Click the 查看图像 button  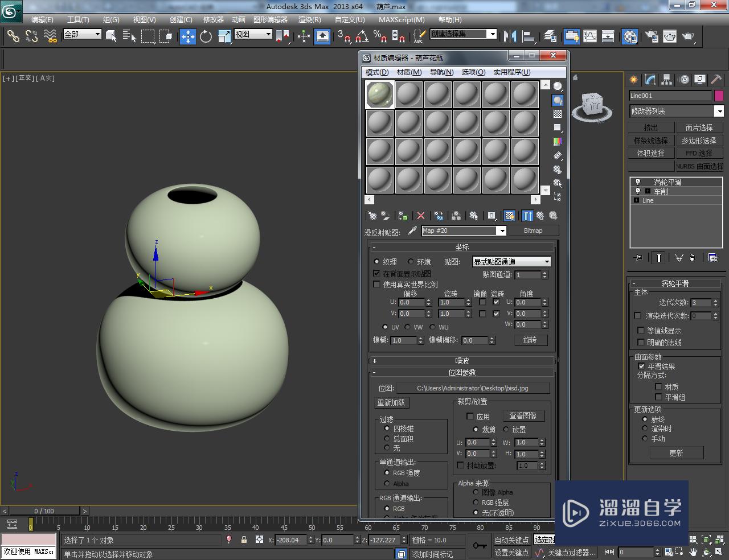point(523,416)
